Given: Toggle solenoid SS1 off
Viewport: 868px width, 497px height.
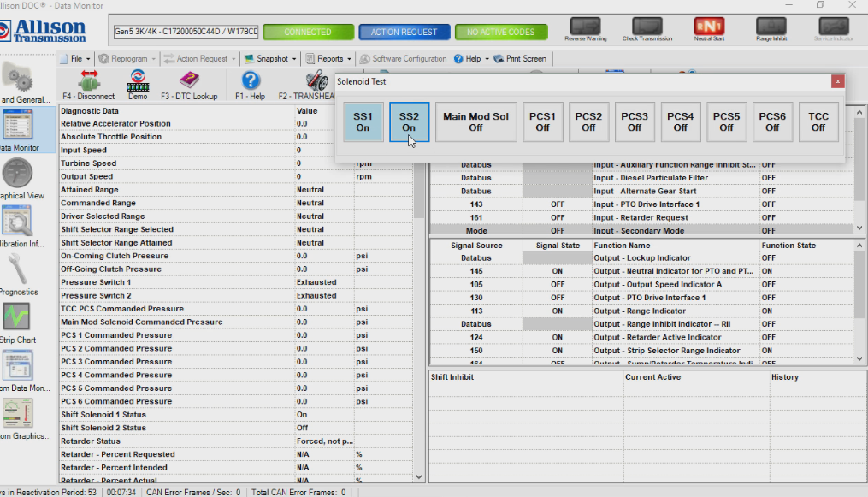Looking at the screenshot, I should [363, 121].
